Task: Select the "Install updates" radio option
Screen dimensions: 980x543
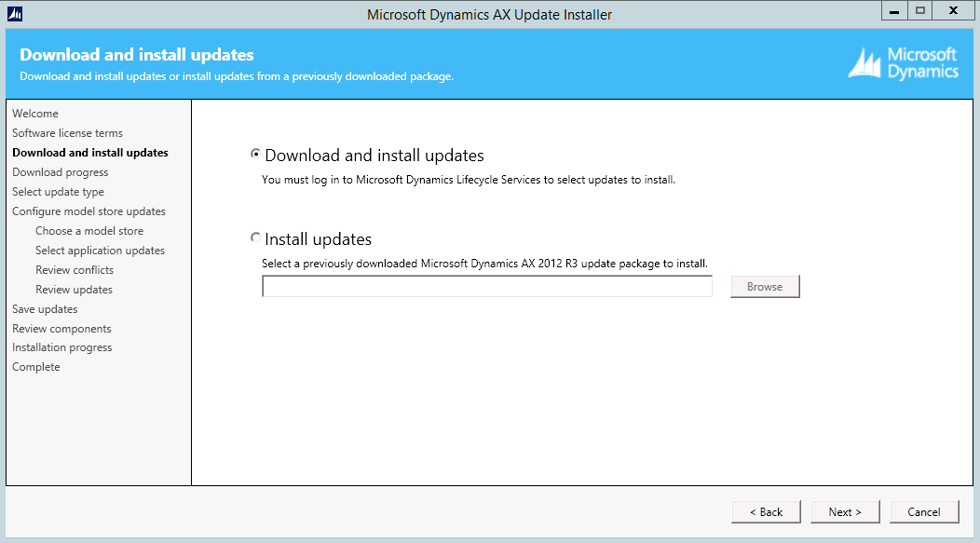Action: click(255, 238)
